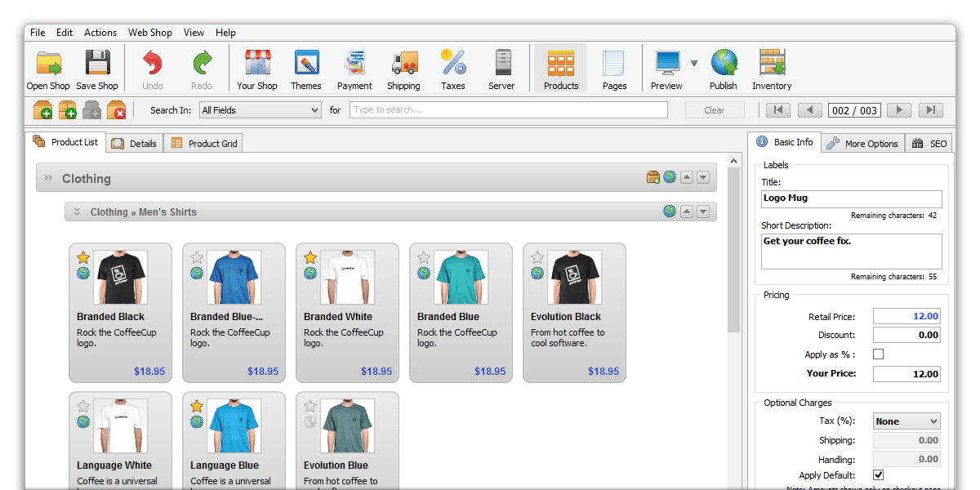
Task: Click the Clear search button
Action: [x=715, y=110]
